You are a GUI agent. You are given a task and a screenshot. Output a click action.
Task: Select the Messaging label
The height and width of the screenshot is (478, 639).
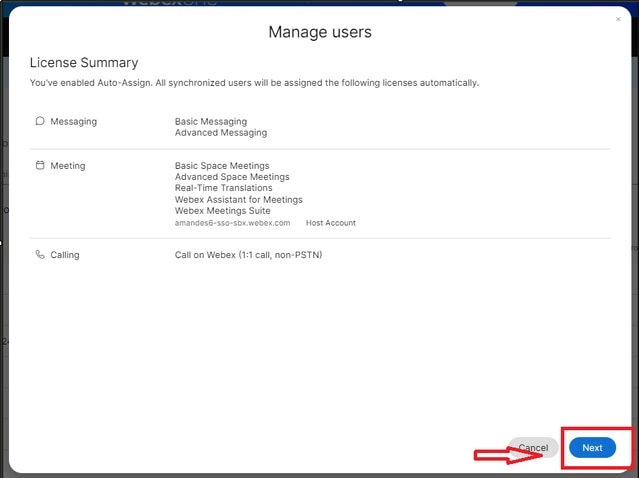(74, 121)
